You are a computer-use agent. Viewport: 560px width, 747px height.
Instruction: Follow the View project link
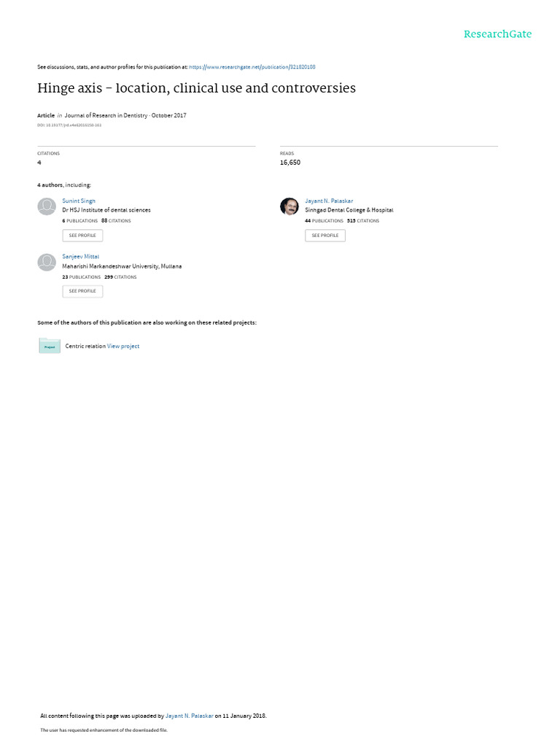point(123,346)
